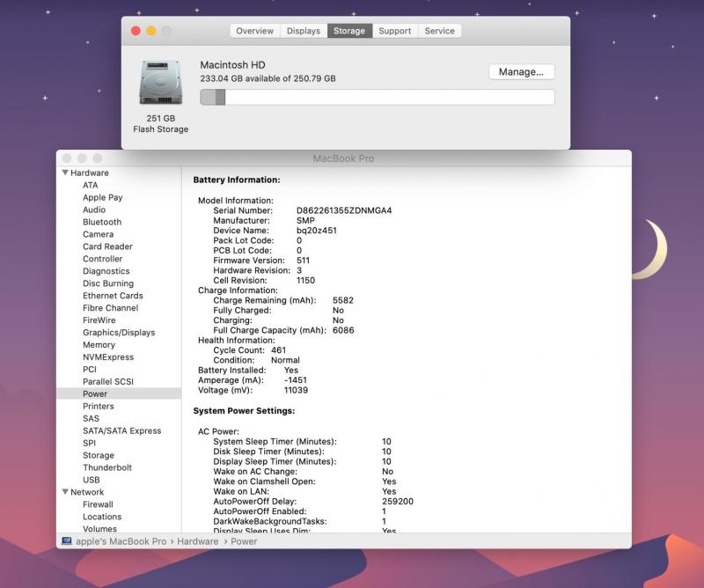This screenshot has height=588, width=704.
Task: Click the Charge Remaining value 5582
Action: tap(343, 300)
